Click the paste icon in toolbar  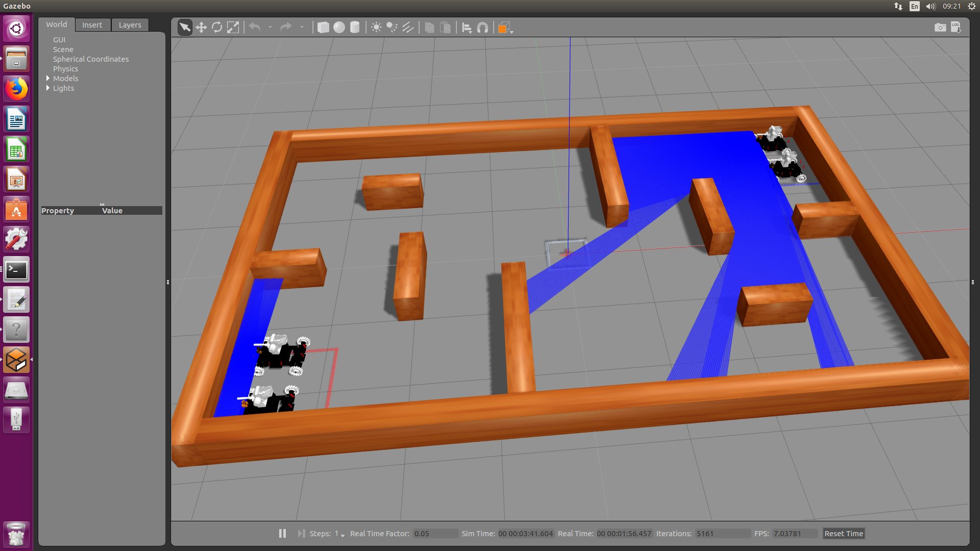[x=445, y=27]
